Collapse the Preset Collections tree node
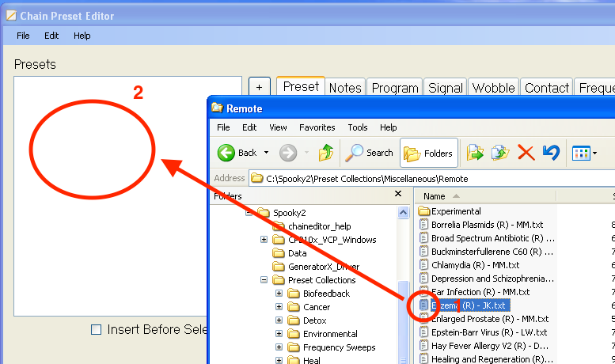Image resolution: width=615 pixels, height=364 pixels. [264, 280]
